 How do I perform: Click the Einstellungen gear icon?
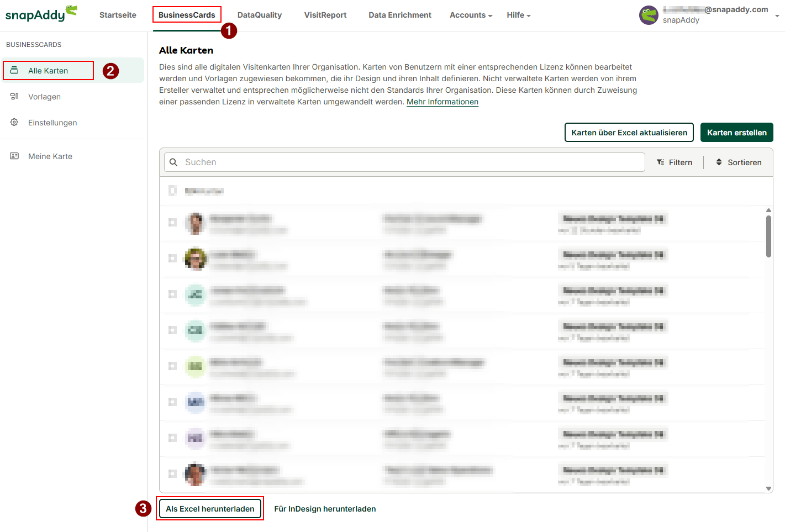[x=14, y=122]
